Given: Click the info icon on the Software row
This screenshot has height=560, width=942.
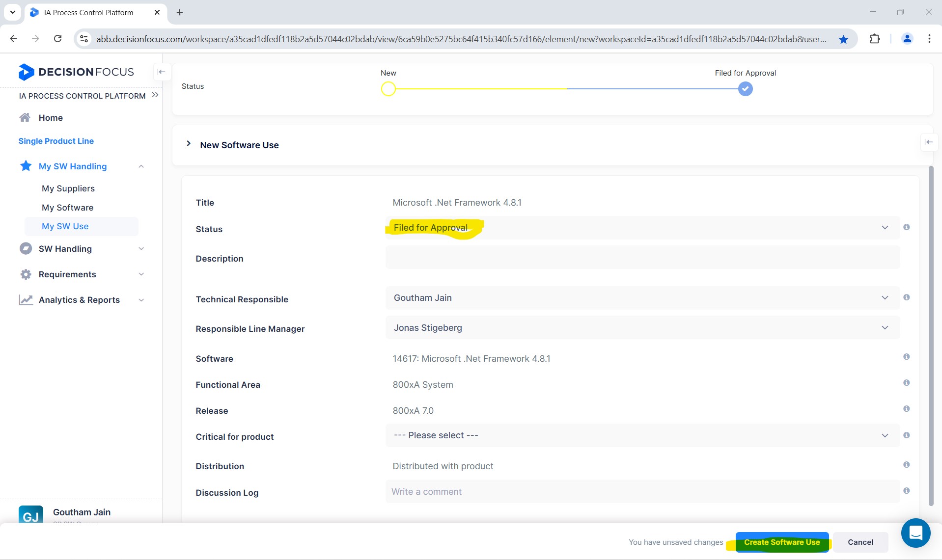Looking at the screenshot, I should coord(906,357).
